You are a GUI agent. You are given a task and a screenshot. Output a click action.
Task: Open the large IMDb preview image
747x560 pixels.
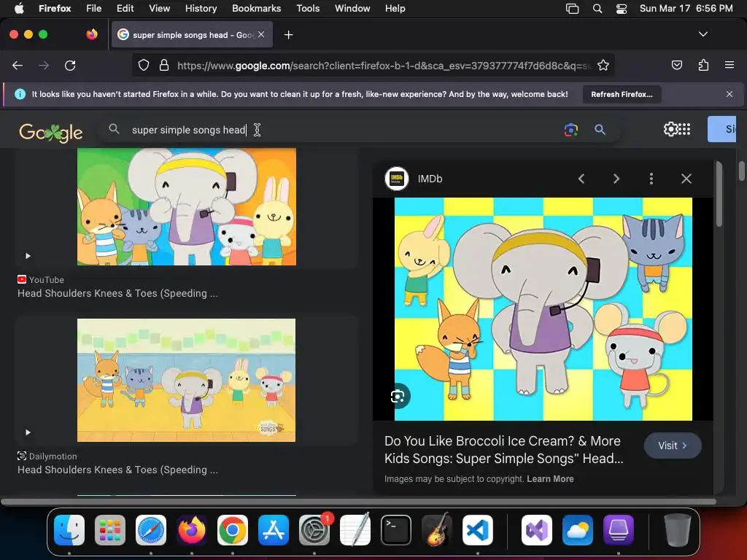pyautogui.click(x=543, y=309)
